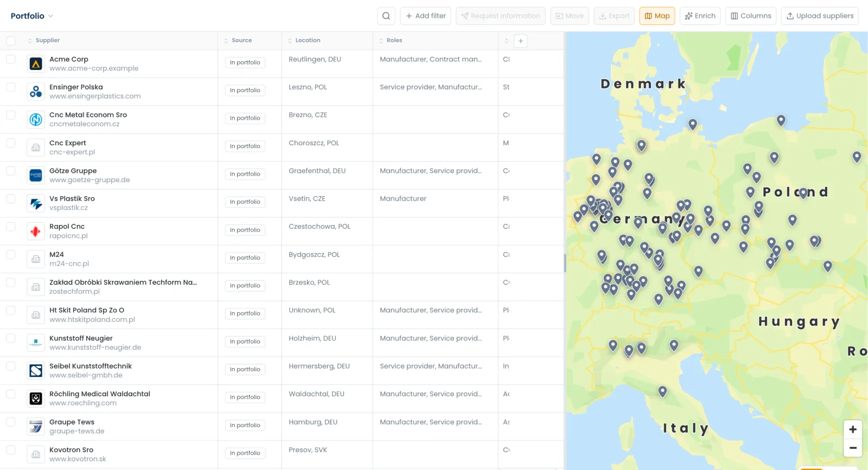
Task: Check the Cnc Expert row checkbox
Action: coord(11,143)
